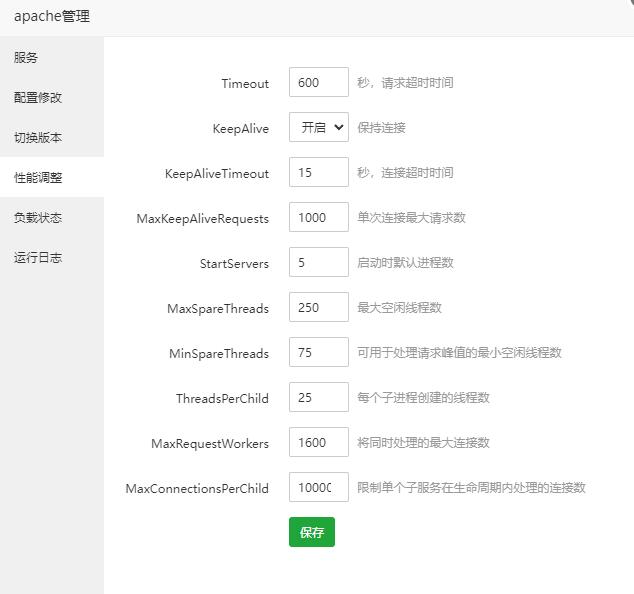Click the ThreadsPerChild label
The height and width of the screenshot is (594, 634).
pos(222,398)
